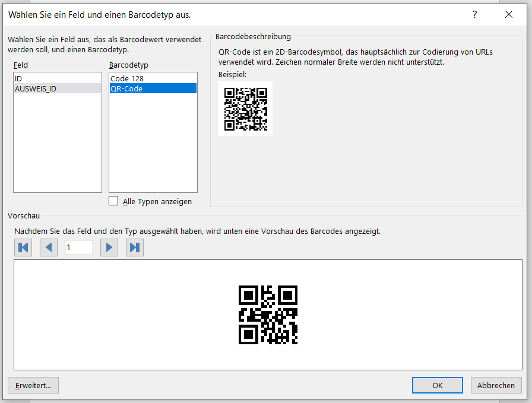Close the barcode dialog window
Image resolution: width=532 pixels, height=403 pixels.
(x=509, y=15)
